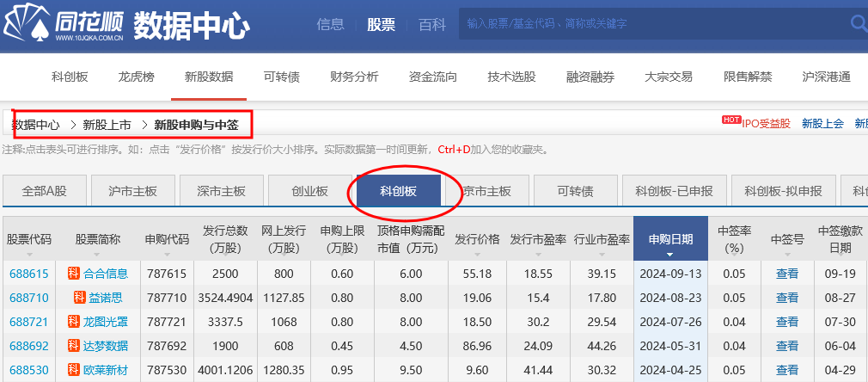Go to 技术选股 in navigation bar
This screenshot has width=868, height=382.
[x=511, y=77]
